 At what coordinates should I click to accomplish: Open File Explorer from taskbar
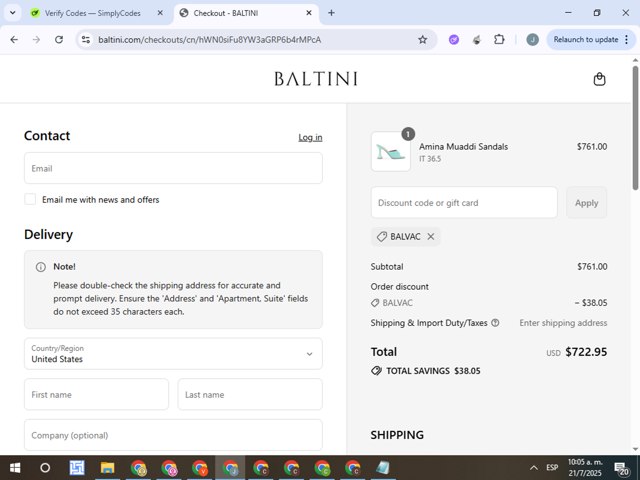[107, 468]
